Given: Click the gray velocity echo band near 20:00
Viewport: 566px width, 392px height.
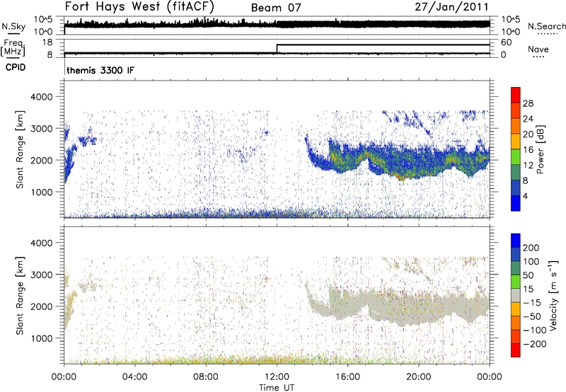Looking at the screenshot, I should click(419, 307).
